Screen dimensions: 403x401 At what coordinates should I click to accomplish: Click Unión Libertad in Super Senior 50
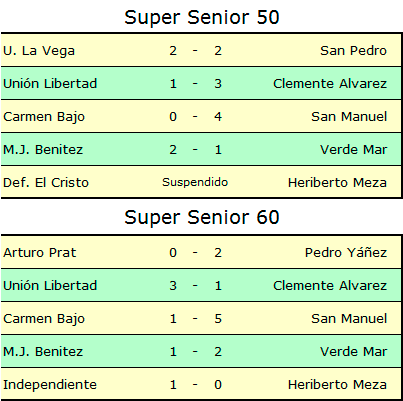[50, 83]
